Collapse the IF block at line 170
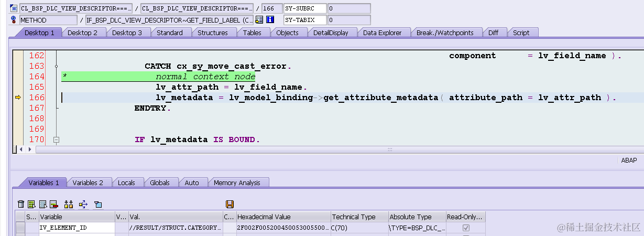644x236 pixels. pyautogui.click(x=56, y=140)
